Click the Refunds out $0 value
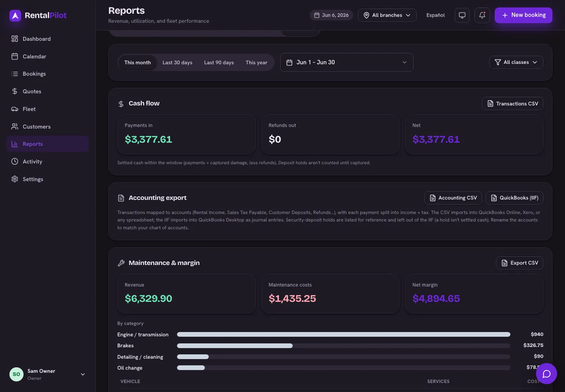The width and height of the screenshot is (565, 392). pos(275,139)
